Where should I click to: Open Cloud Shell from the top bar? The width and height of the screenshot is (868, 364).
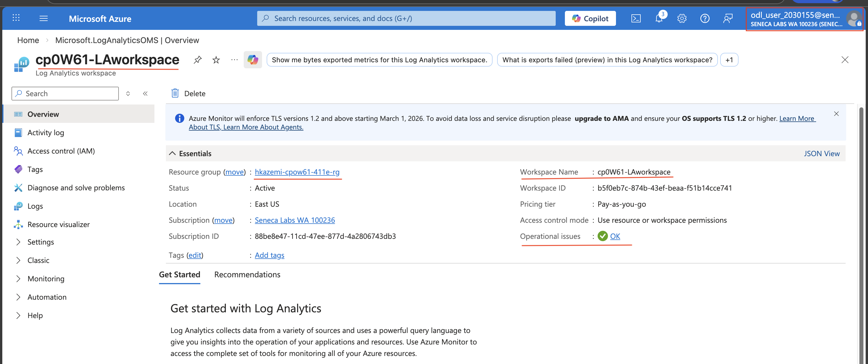click(x=636, y=18)
